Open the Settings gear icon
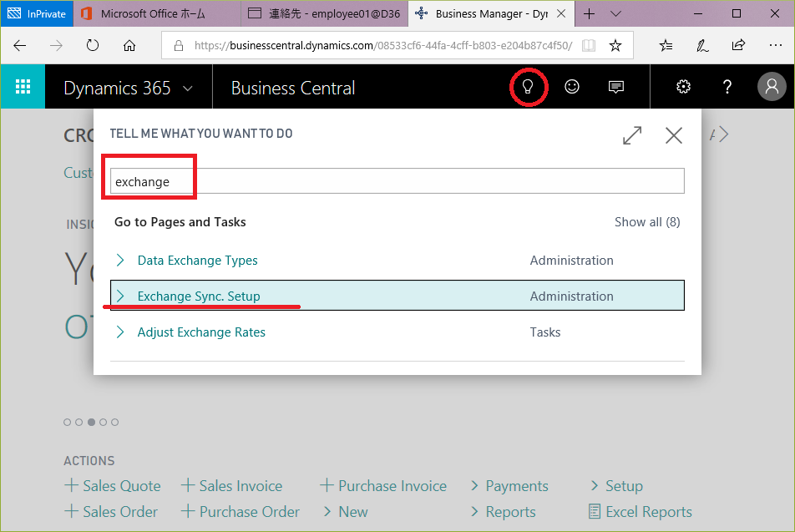The image size is (795, 532). [683, 87]
